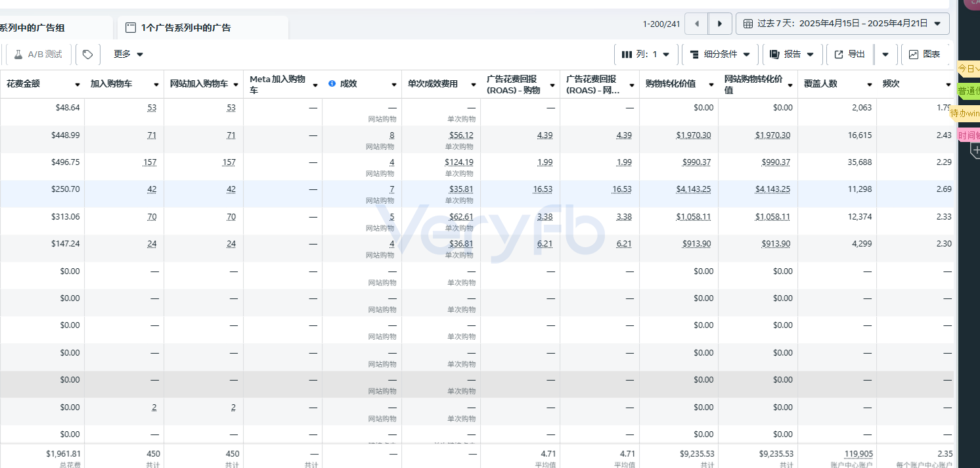The height and width of the screenshot is (468, 980).
Task: Open the A/B 测试 flask button
Action: tap(38, 55)
